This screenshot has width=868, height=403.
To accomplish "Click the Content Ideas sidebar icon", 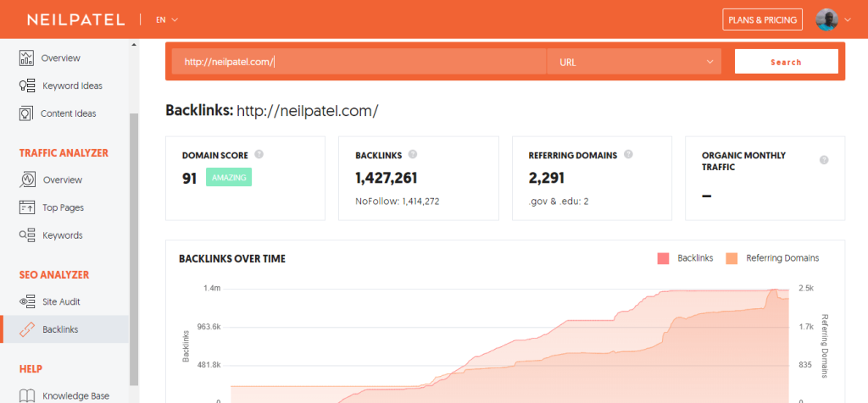I will coord(27,113).
